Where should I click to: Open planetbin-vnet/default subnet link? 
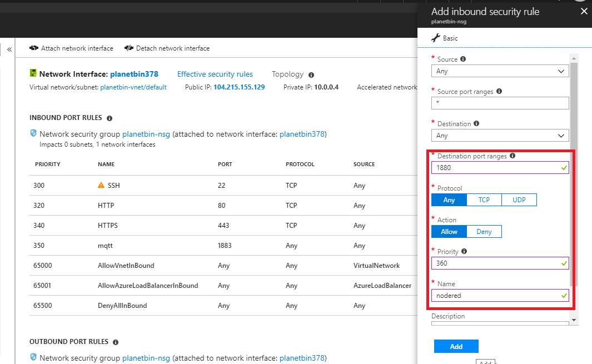133,87
